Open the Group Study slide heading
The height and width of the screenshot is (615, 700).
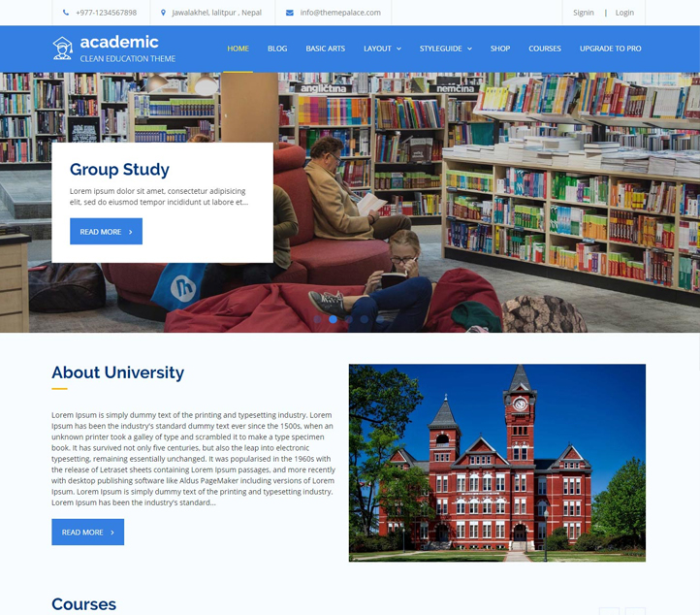pyautogui.click(x=119, y=170)
